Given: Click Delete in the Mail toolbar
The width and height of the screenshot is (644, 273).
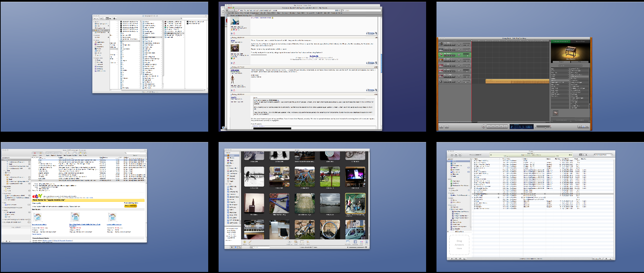Looking at the screenshot, I should click(x=35, y=153).
